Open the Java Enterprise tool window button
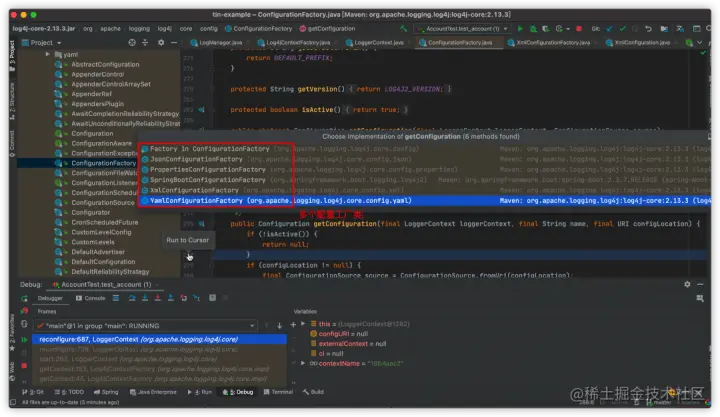Screen dimensions: 720x417 click(153, 392)
